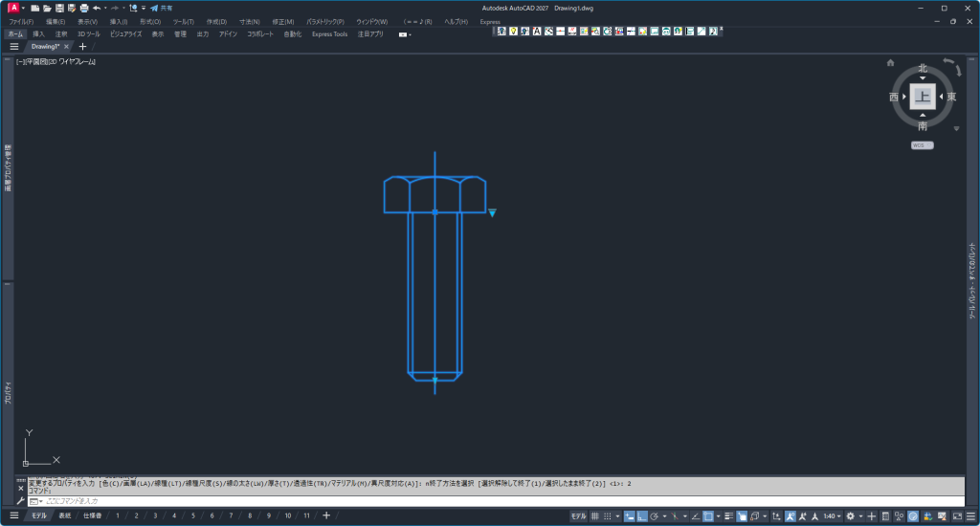
Task: Click the Open file folder icon
Action: [x=47, y=8]
